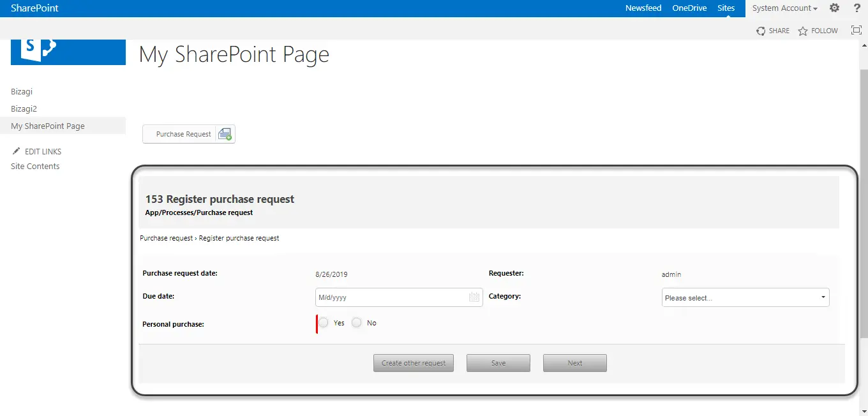Image resolution: width=868 pixels, height=416 pixels.
Task: Click the SHARE label
Action: 779,31
